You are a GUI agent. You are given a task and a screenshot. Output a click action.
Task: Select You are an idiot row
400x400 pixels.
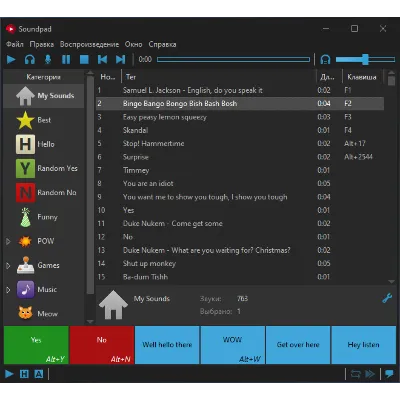tap(240, 184)
